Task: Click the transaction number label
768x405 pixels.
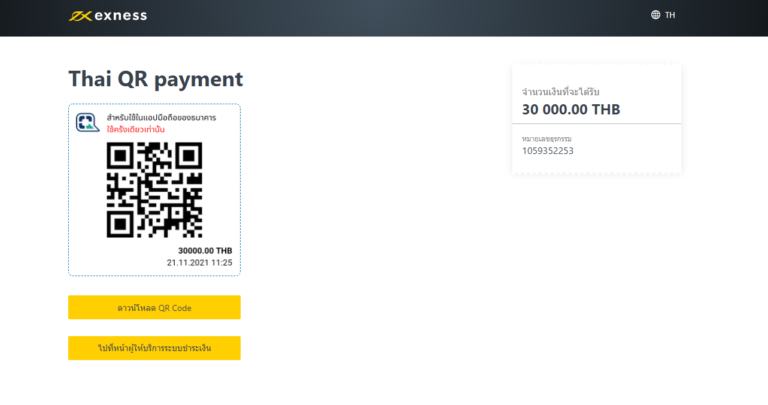Action: (x=547, y=139)
